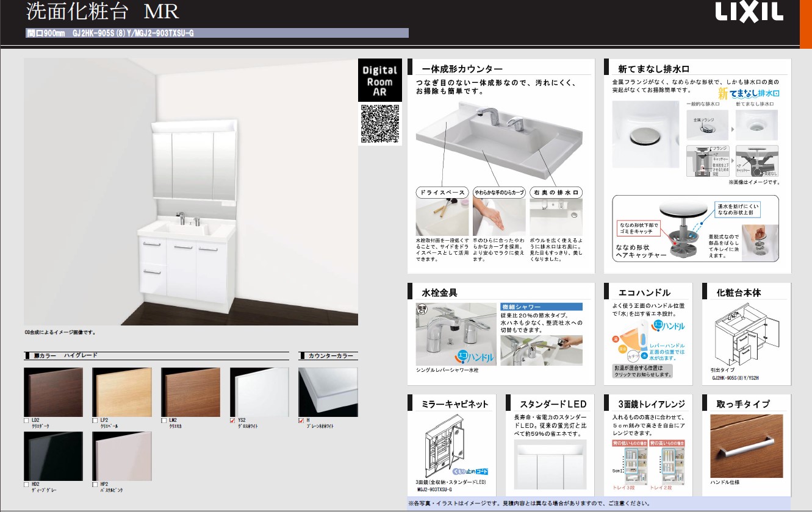Tick the HD2 ディープグレー checkbox
The height and width of the screenshot is (512, 812).
point(26,485)
